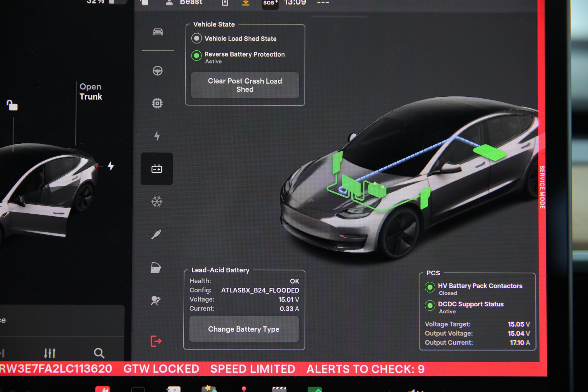Click ALERTS TO CHECK: 9 banner text
Screen dimensions: 588x392
(x=365, y=369)
